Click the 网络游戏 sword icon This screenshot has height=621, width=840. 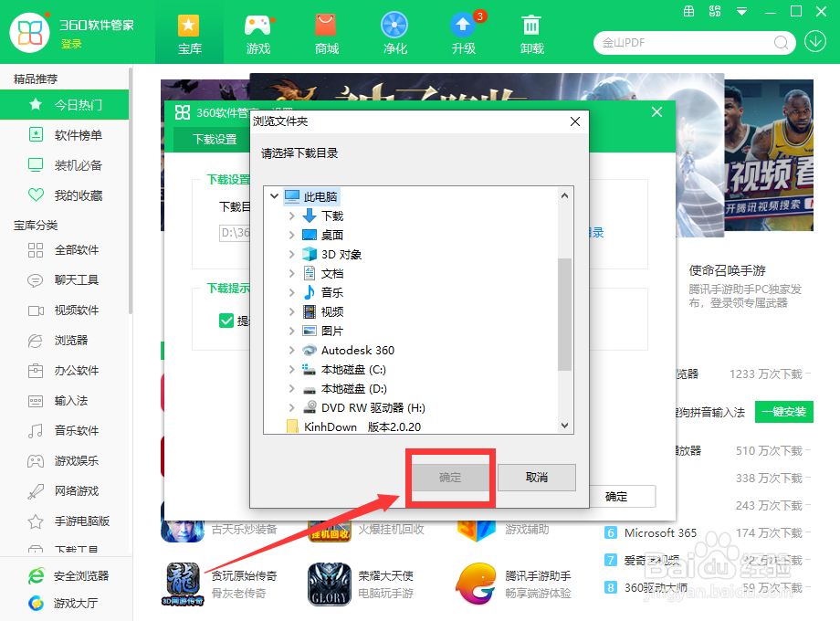click(36, 490)
